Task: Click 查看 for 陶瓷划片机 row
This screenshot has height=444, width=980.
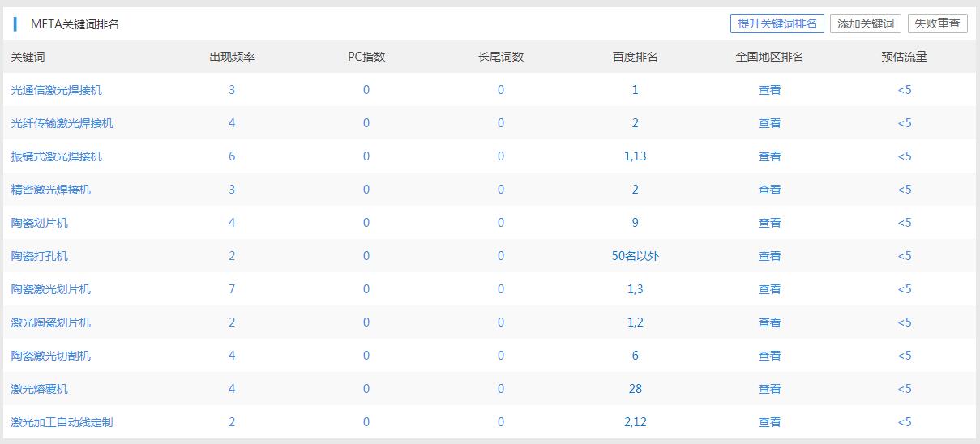Action: pyautogui.click(x=769, y=223)
